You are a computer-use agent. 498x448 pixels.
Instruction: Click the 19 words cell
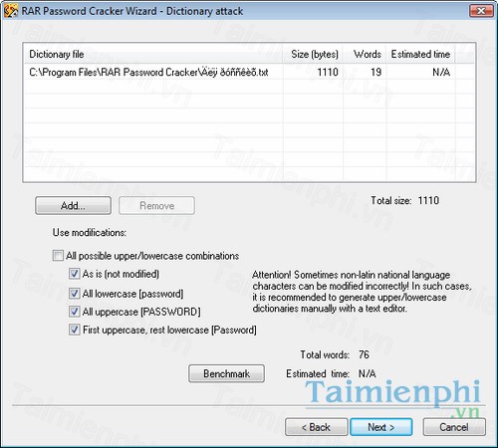375,72
